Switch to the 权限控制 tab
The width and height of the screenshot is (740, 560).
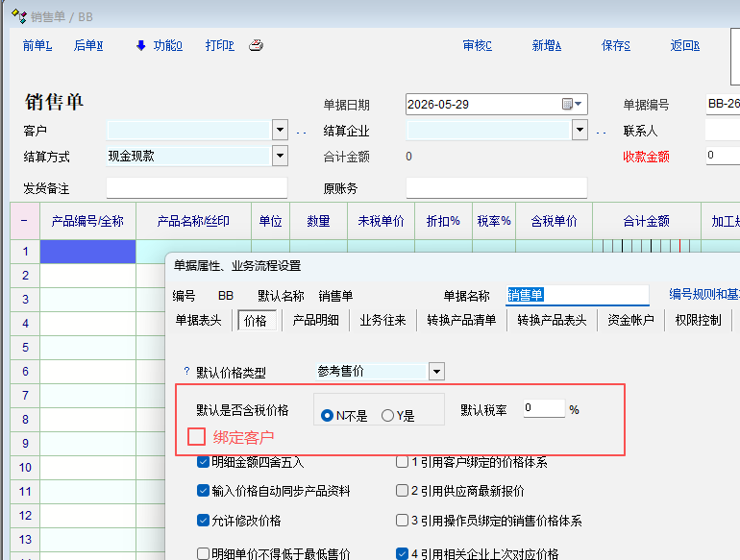[698, 320]
